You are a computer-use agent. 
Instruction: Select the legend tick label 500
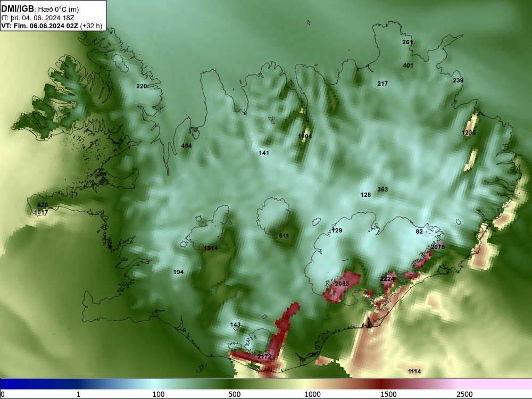(x=235, y=394)
